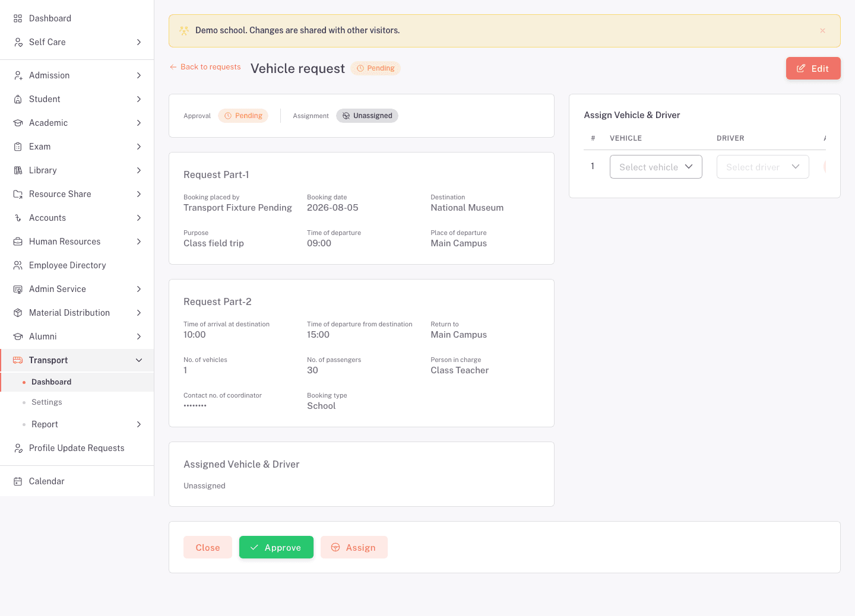Open Transport Settings submenu item
855x616 pixels.
point(77,402)
